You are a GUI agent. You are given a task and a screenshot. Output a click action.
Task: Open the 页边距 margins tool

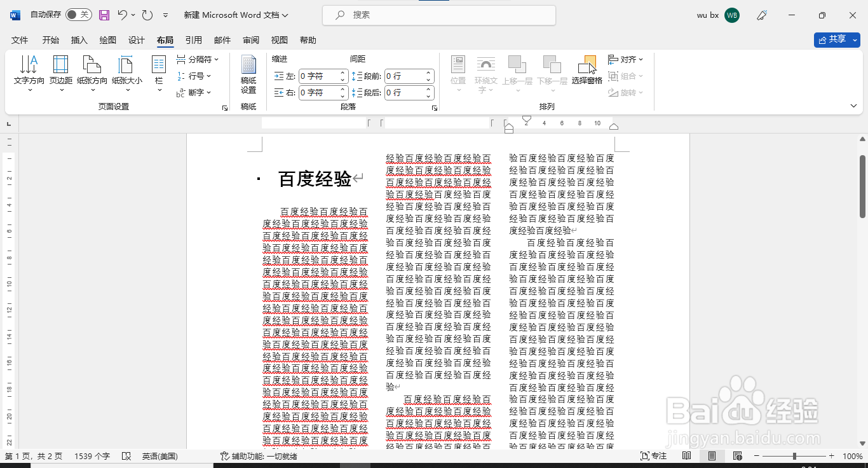60,73
